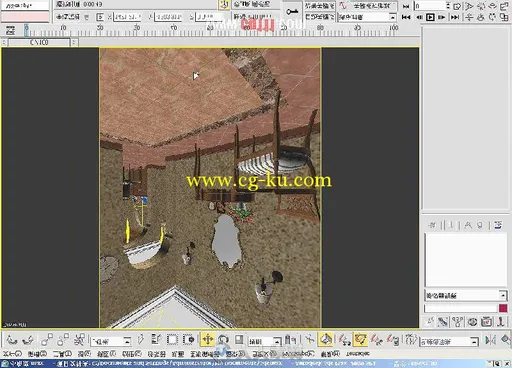Image resolution: width=512 pixels, height=368 pixels.
Task: Open the Create (C) menu
Action: [132, 354]
